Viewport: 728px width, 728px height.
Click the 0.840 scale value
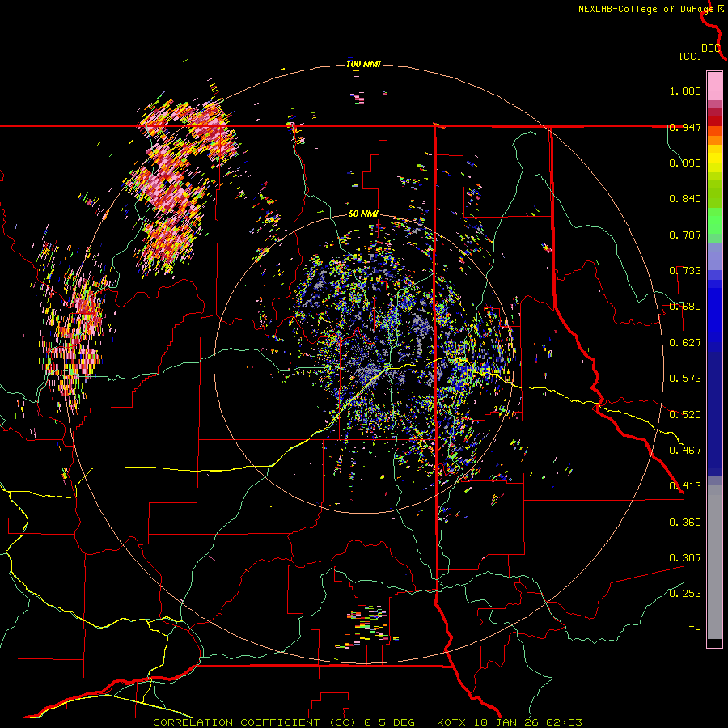click(685, 199)
